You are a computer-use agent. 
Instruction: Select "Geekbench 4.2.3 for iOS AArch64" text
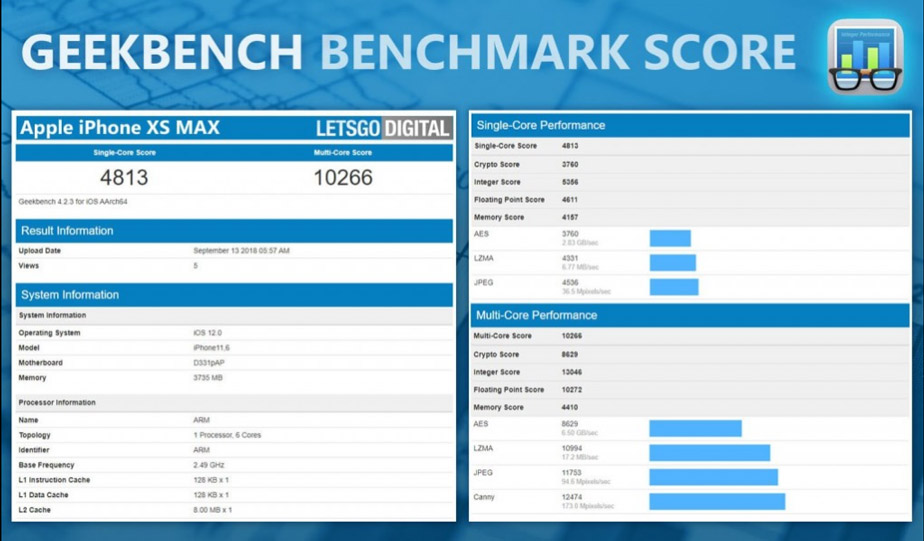point(73,202)
